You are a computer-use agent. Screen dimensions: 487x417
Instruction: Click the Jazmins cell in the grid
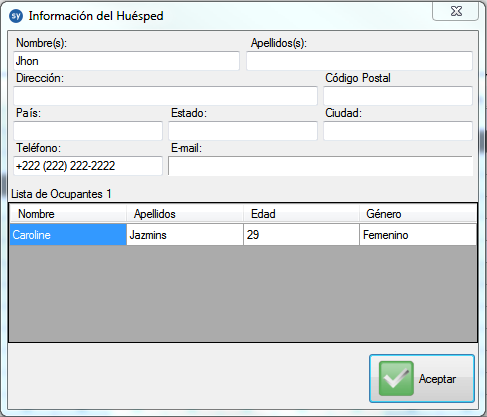coord(185,235)
